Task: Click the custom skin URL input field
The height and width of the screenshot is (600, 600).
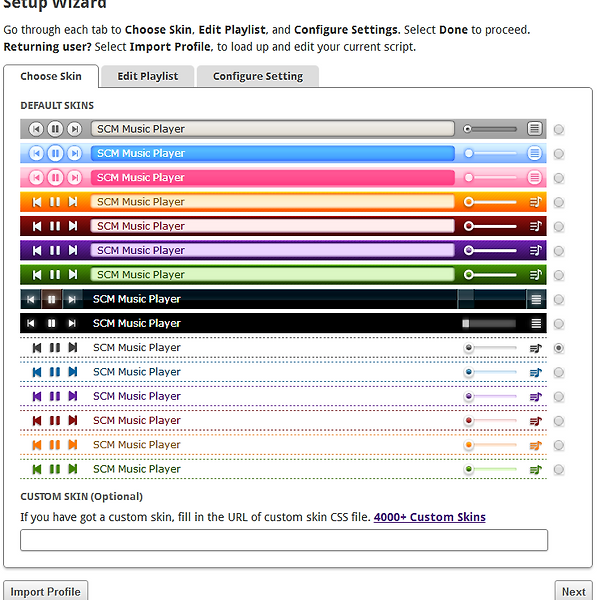Action: click(284, 540)
